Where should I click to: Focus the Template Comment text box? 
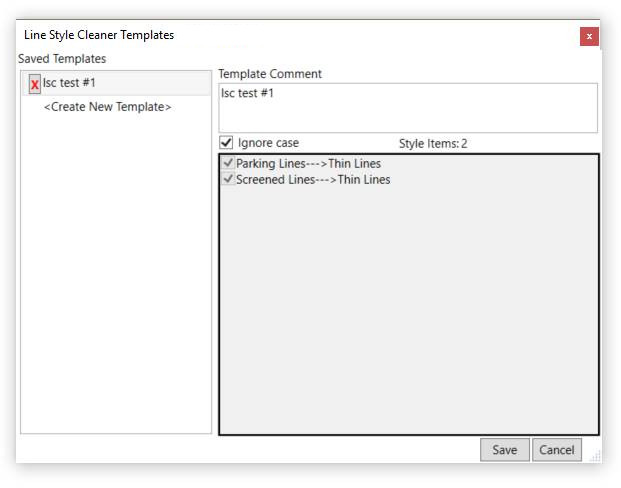tap(407, 107)
